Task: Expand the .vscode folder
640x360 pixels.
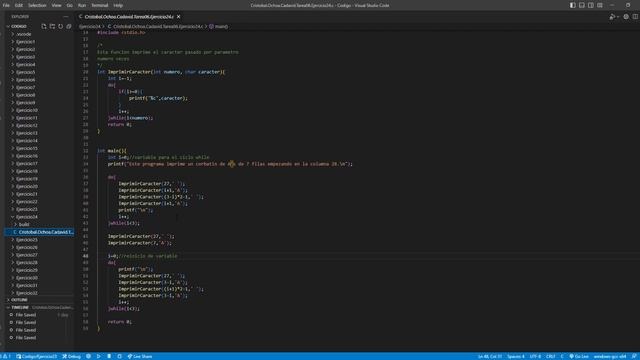Action: coord(24,34)
